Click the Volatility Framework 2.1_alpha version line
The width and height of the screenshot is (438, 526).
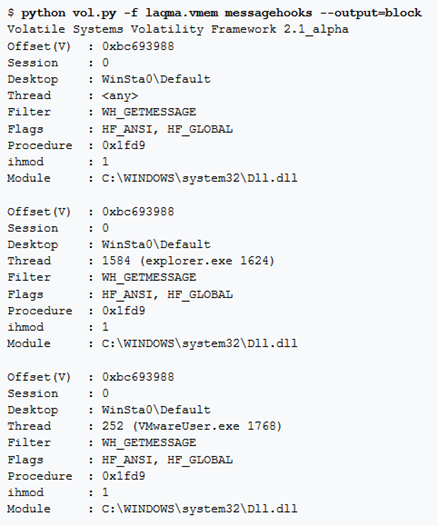click(x=178, y=30)
